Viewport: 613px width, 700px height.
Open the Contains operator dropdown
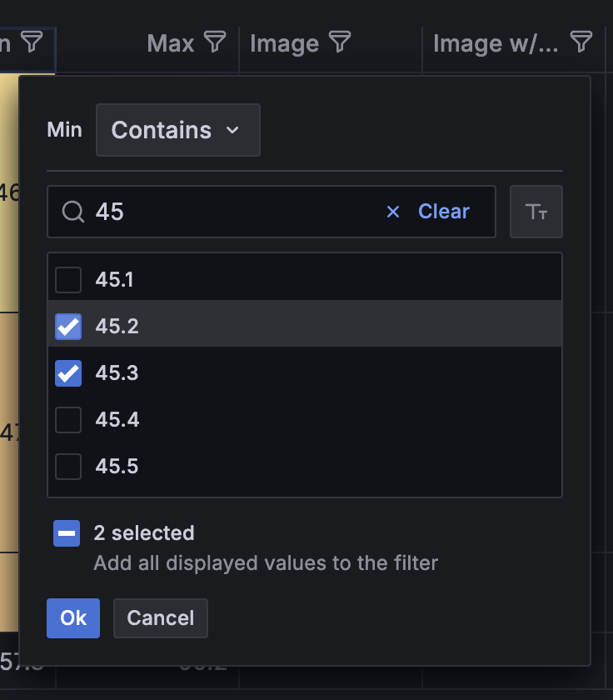[x=177, y=130]
